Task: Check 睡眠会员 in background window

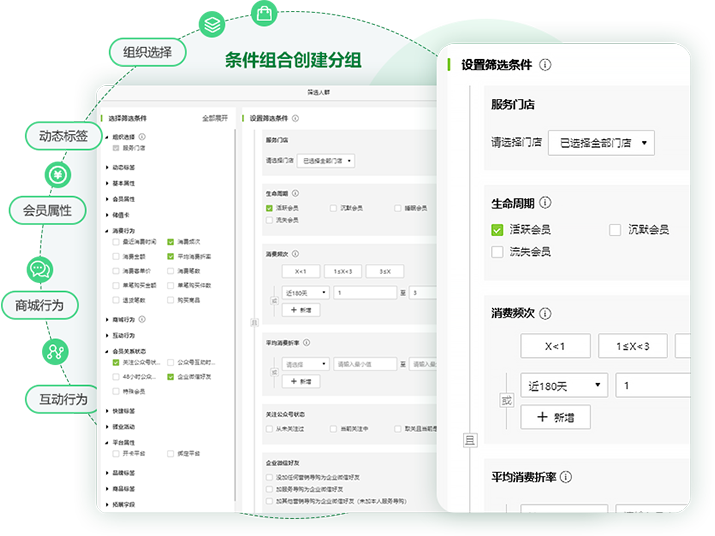Action: coord(398,208)
